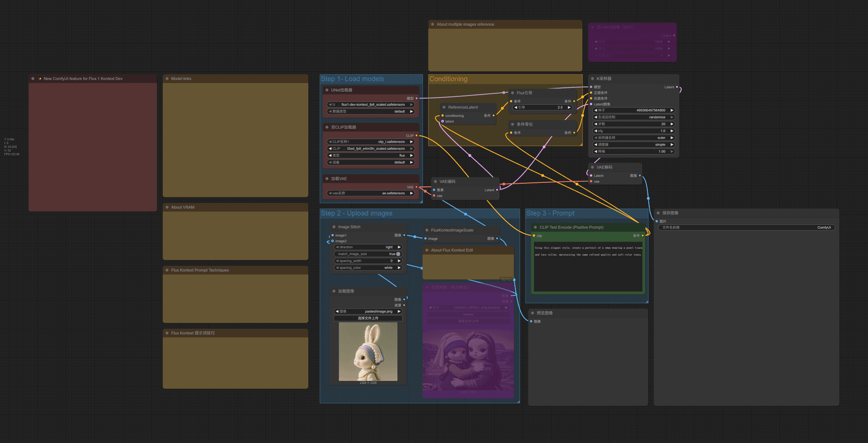Viewport: 868px width, 443px height.
Task: Click the Step 1- Load models group title
Action: tap(353, 79)
